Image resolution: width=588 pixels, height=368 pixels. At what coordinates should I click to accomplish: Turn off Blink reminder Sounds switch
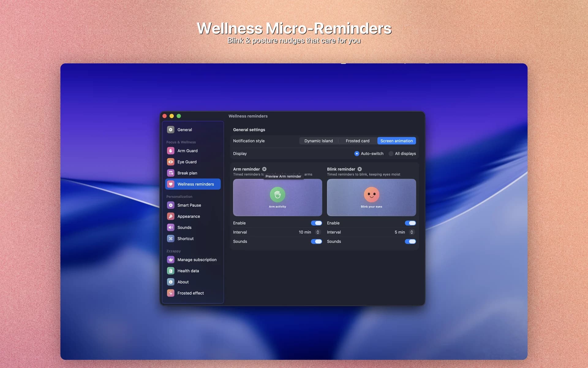[410, 241]
